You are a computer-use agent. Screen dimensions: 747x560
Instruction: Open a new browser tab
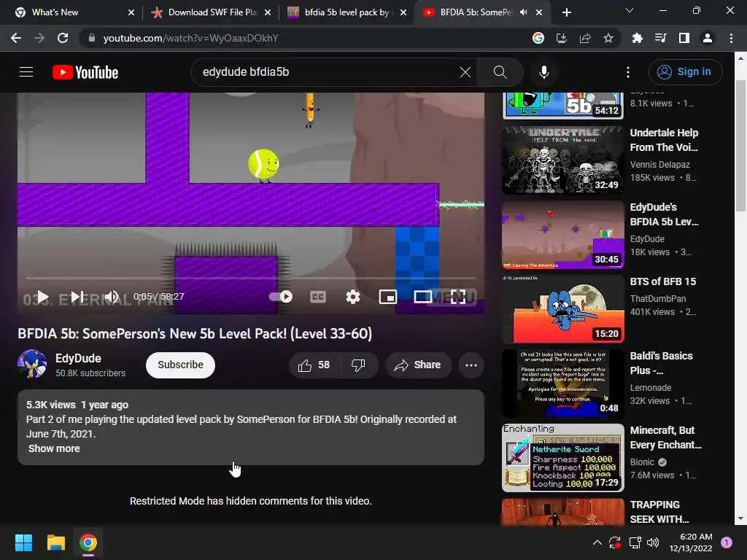point(566,12)
